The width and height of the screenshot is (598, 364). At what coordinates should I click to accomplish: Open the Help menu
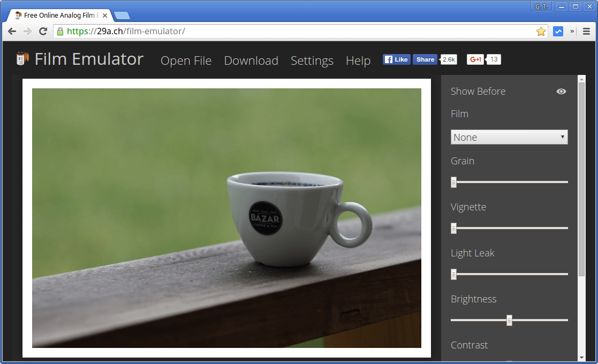pyautogui.click(x=358, y=60)
